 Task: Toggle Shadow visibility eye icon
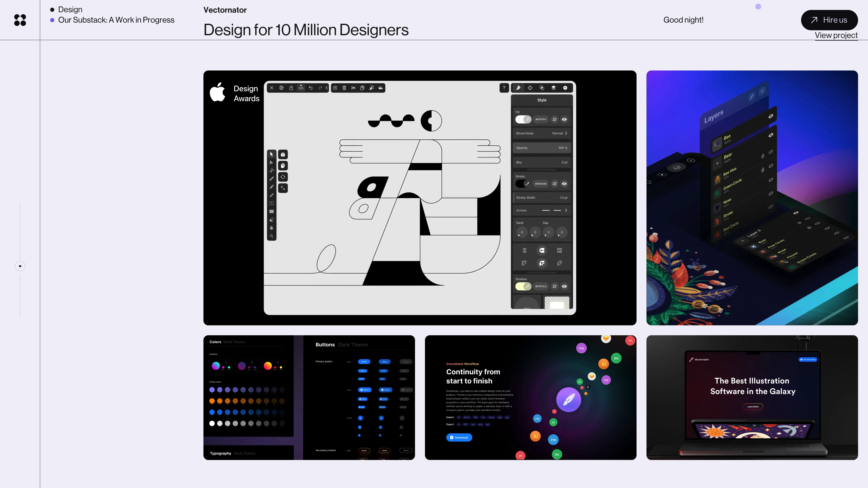564,286
